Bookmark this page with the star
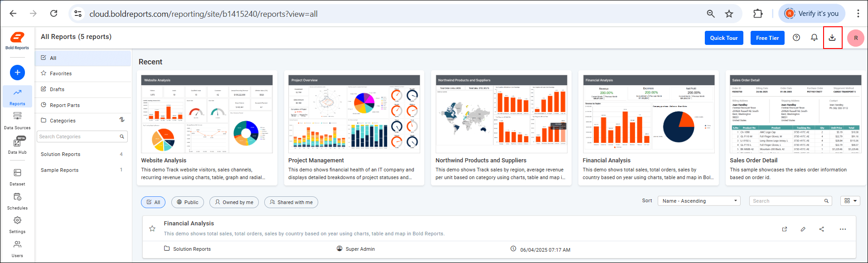 coord(729,14)
